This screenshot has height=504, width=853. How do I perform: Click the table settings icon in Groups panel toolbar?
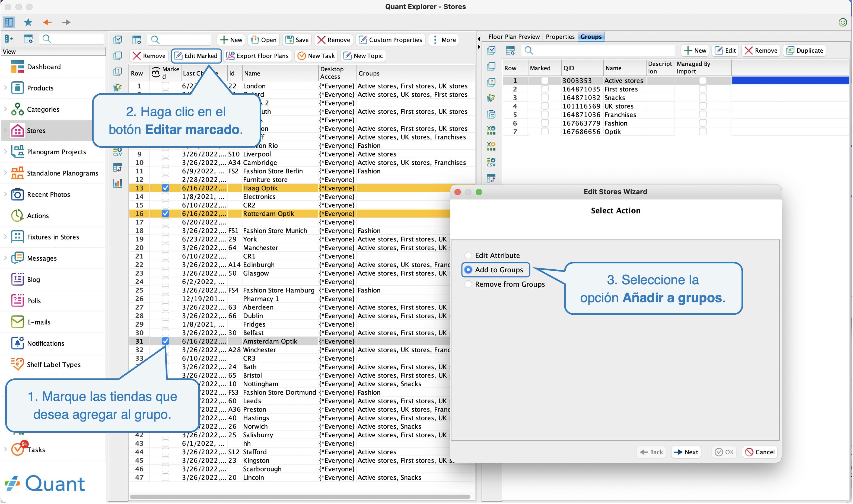coord(511,51)
